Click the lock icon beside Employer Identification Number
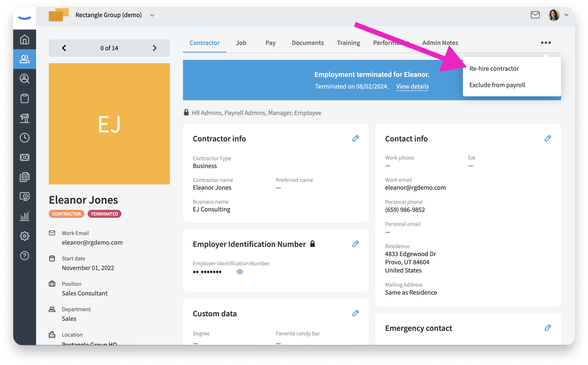The width and height of the screenshot is (588, 365). click(x=312, y=244)
